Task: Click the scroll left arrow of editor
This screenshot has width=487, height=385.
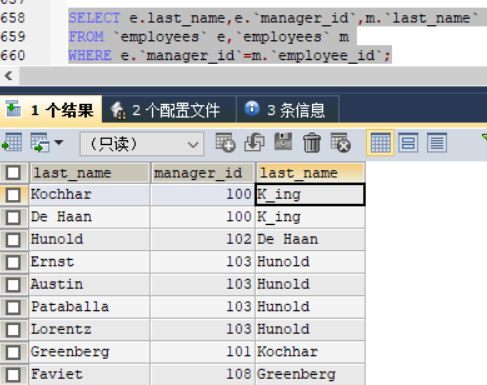Action: click(9, 76)
